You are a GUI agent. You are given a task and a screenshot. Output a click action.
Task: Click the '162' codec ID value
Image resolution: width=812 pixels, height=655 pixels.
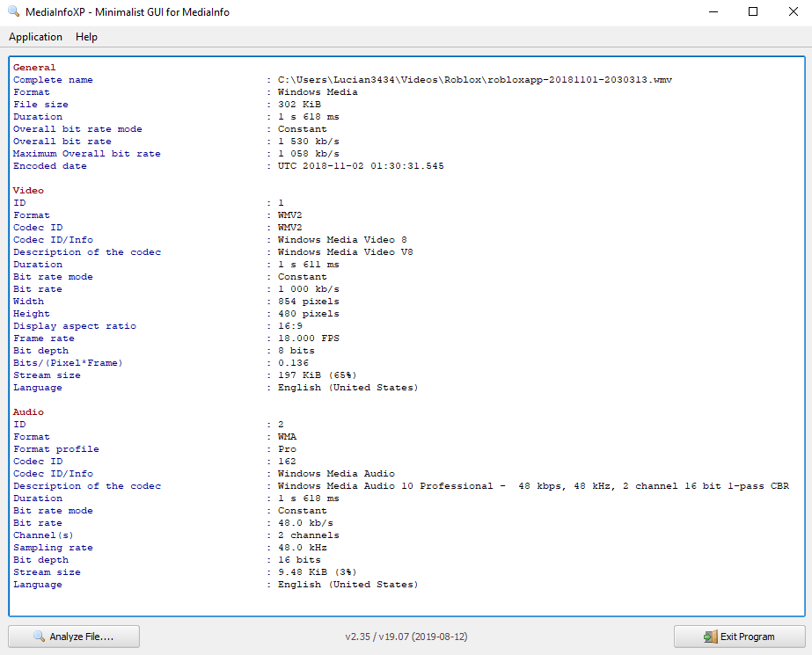pos(287,462)
